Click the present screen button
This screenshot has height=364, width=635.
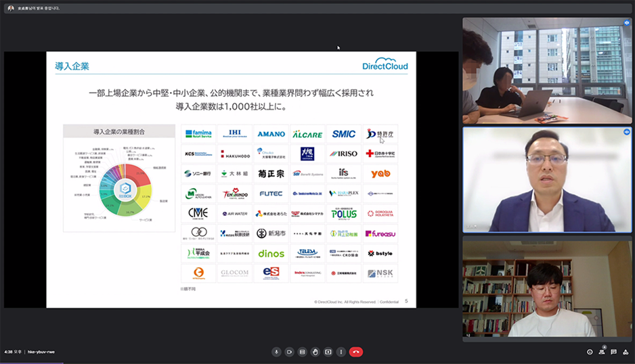tap(328, 352)
